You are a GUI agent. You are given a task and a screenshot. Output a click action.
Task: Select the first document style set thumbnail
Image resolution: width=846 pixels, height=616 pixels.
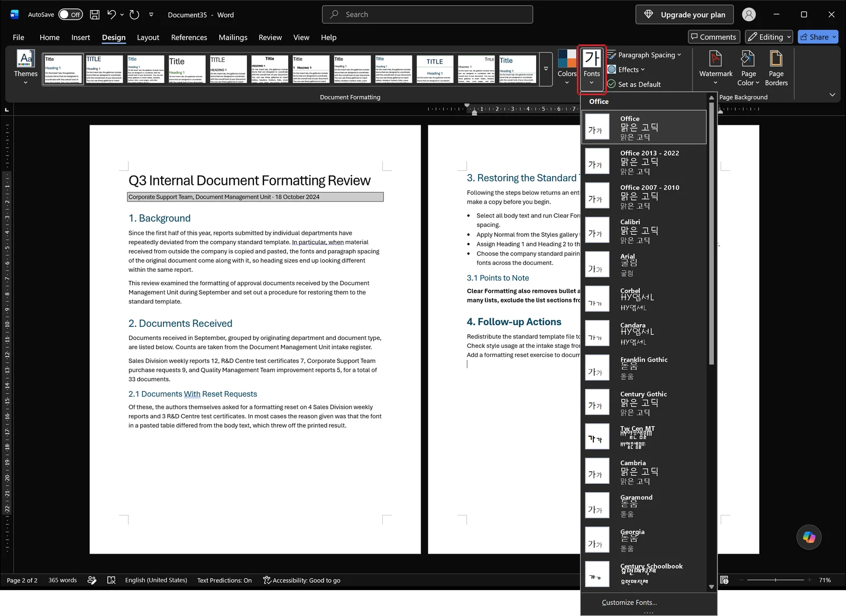click(63, 69)
